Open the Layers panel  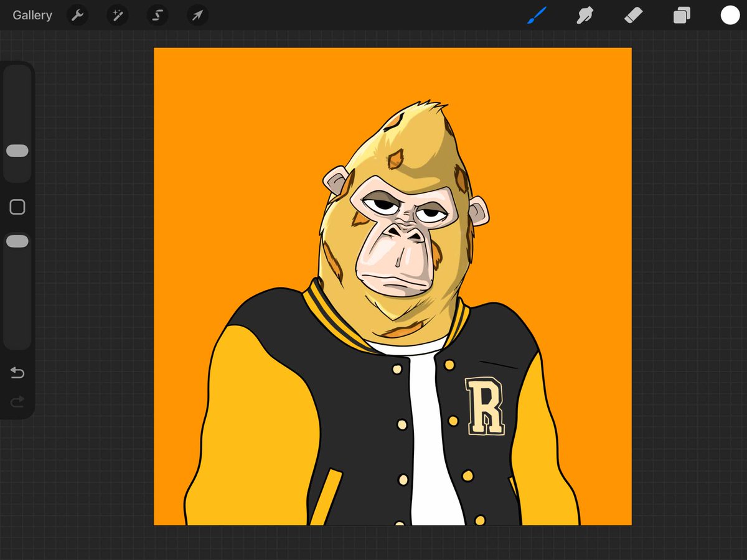pos(682,16)
